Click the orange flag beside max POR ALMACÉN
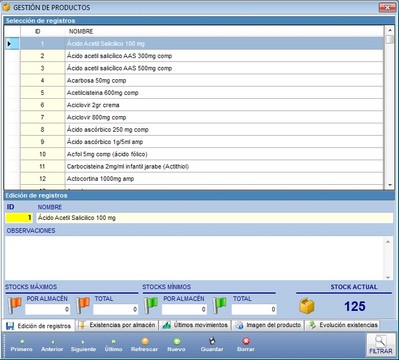399x360 pixels. (x=15, y=305)
